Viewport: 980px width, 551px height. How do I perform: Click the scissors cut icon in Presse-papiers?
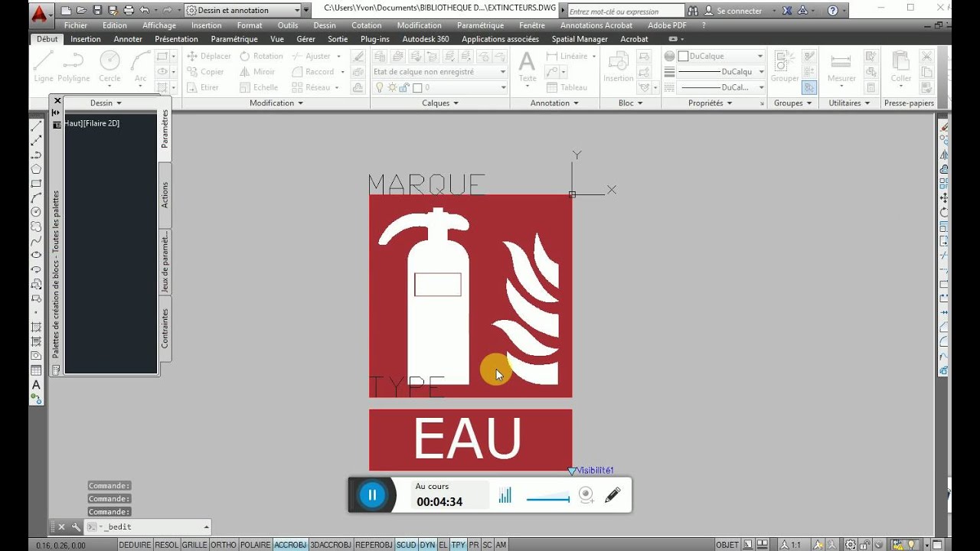pos(927,56)
